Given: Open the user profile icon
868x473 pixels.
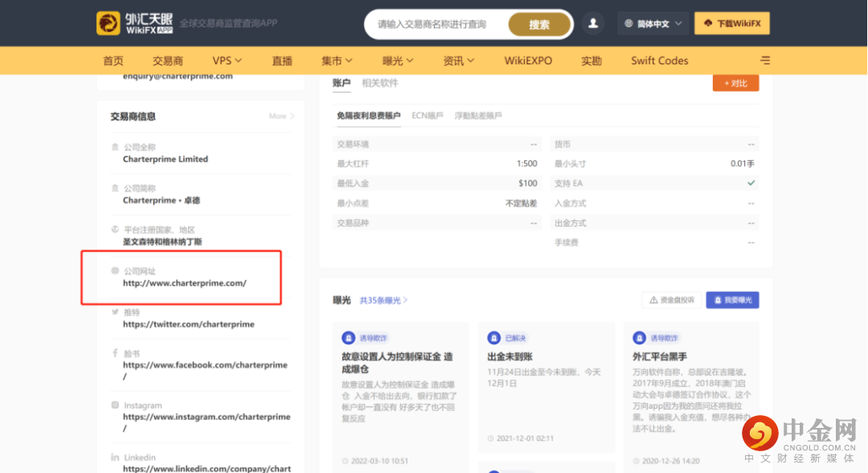Looking at the screenshot, I should pos(593,23).
